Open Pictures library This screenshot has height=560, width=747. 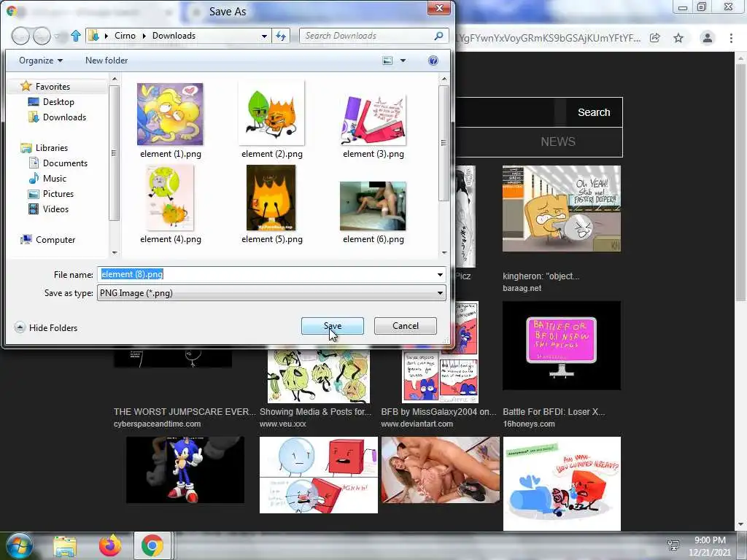click(x=58, y=194)
